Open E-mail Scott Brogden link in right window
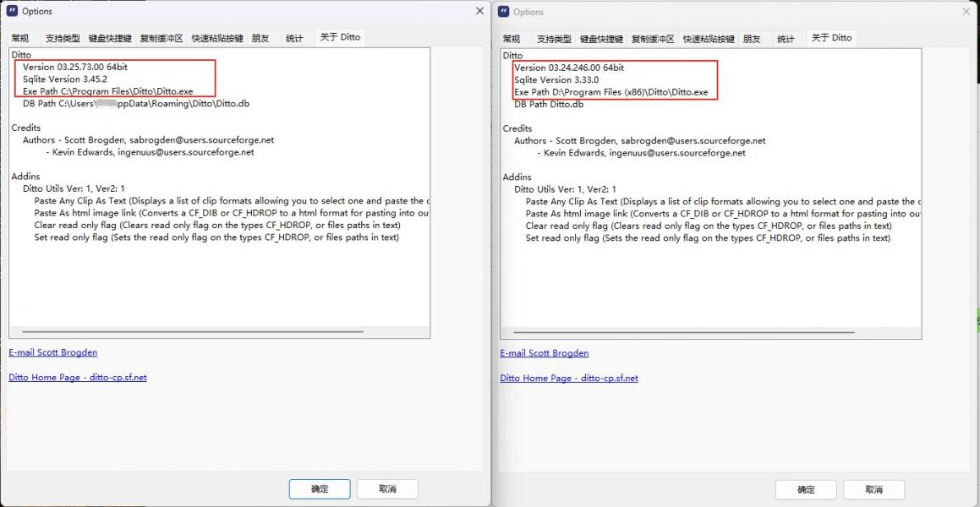980x507 pixels. point(544,353)
